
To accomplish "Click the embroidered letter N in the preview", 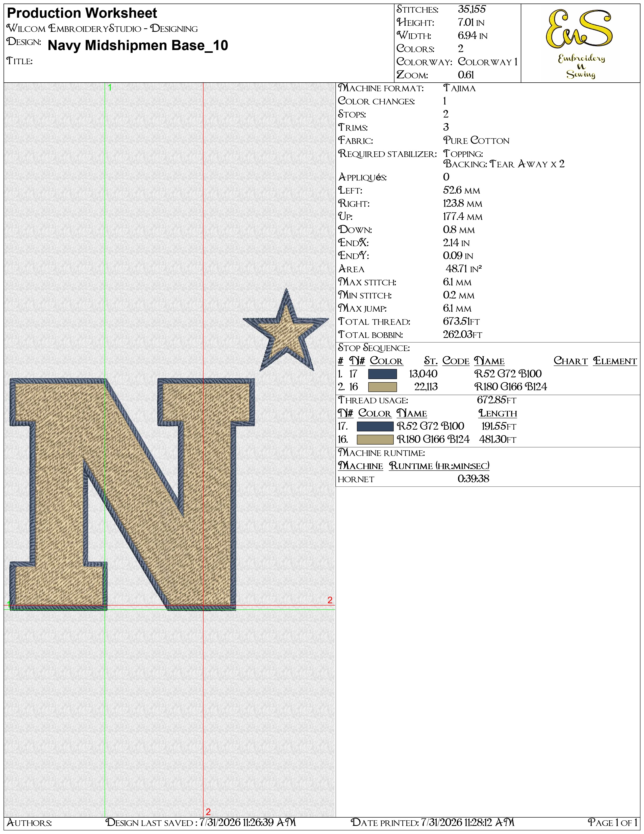I will 132,494.
